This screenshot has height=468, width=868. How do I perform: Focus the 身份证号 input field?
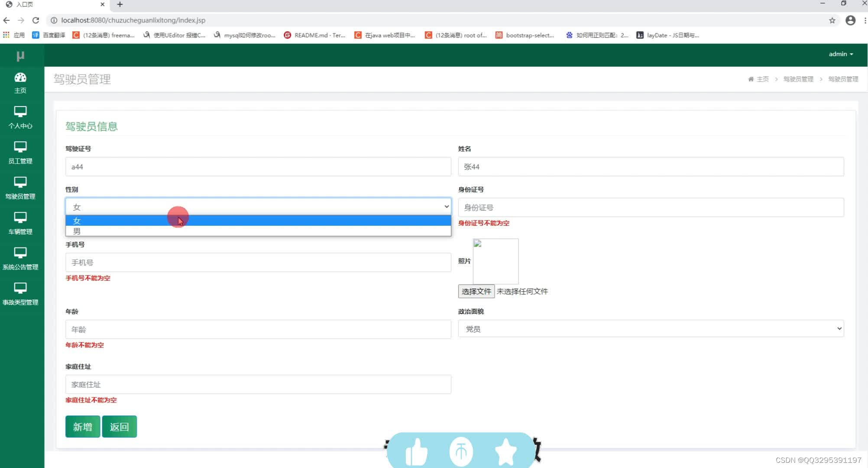coord(651,208)
